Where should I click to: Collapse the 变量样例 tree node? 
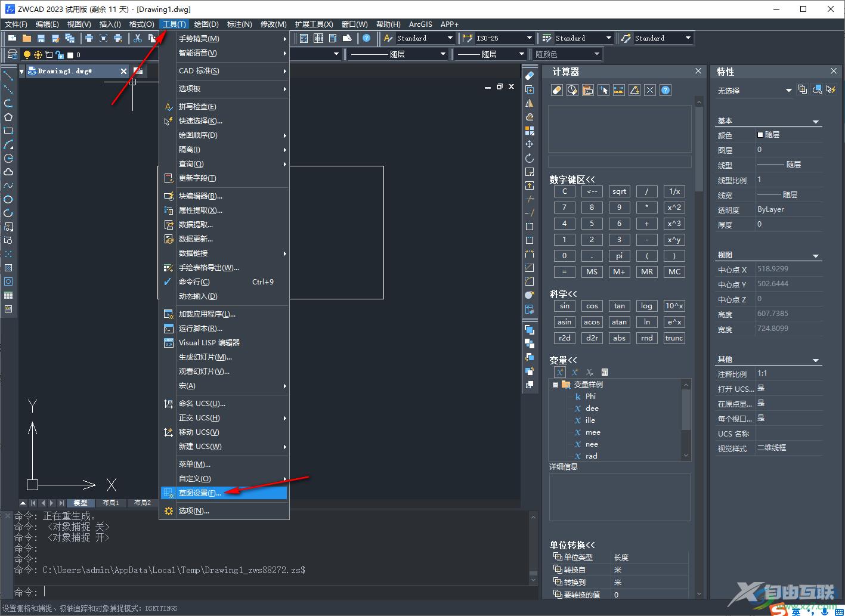(555, 385)
